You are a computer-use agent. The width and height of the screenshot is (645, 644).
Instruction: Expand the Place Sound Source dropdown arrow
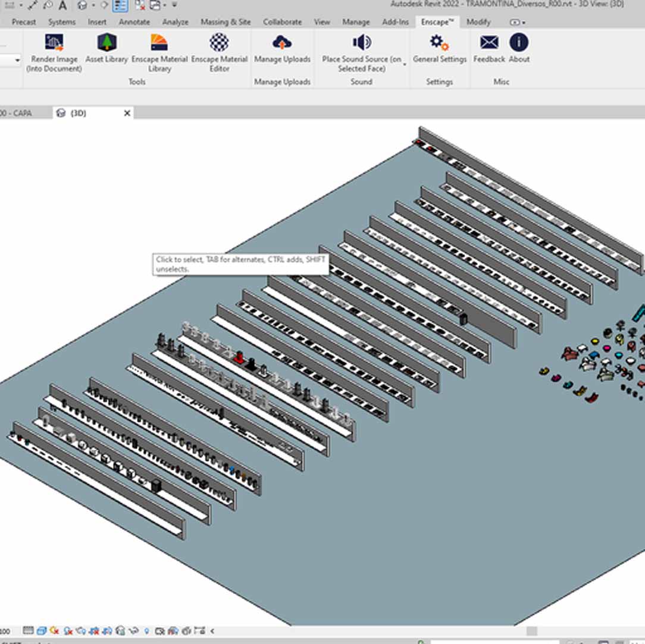[405, 64]
